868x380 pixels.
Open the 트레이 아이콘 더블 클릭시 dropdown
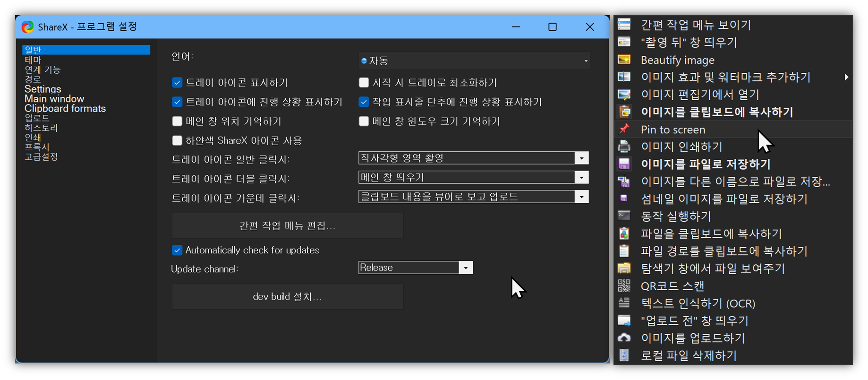pyautogui.click(x=474, y=177)
